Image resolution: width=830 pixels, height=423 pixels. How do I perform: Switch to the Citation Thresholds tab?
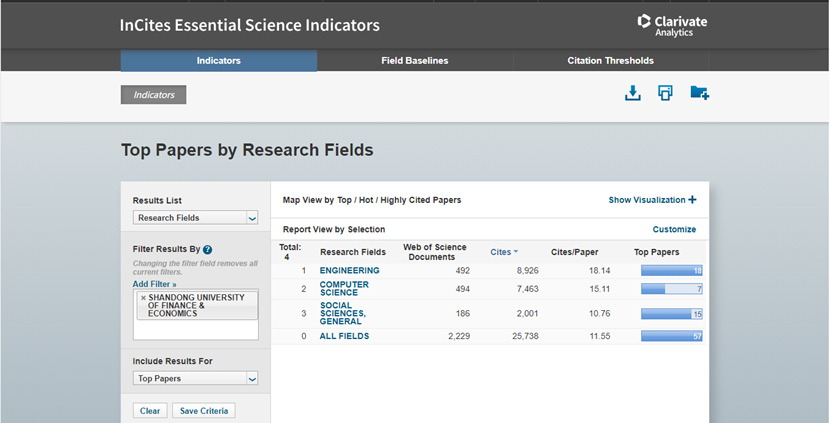coord(610,61)
